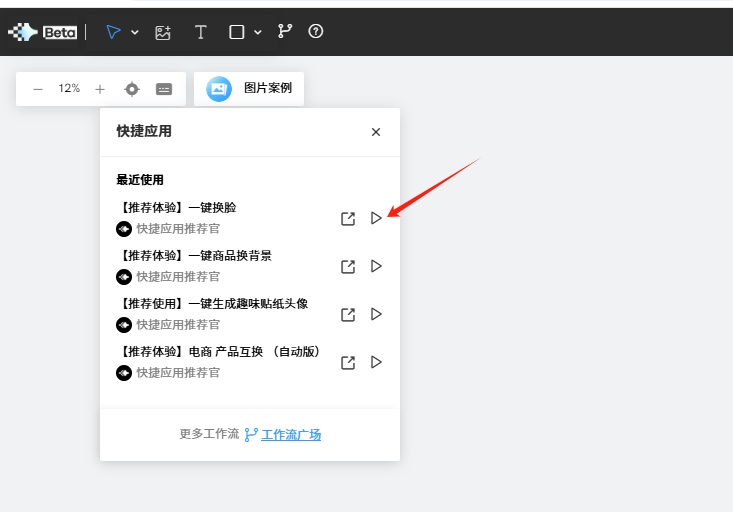This screenshot has height=512, width=733.
Task: Run the 一键生成趣味贴纸头像 workflow
Action: (x=376, y=314)
